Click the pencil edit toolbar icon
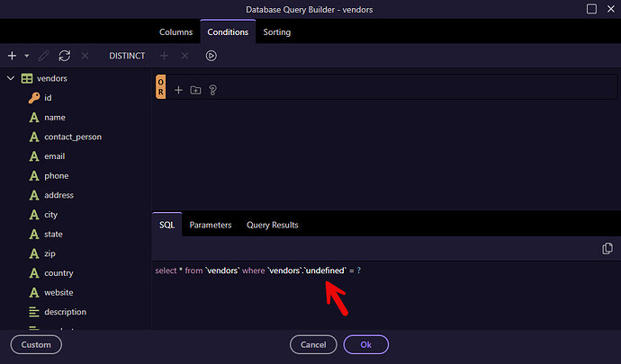The height and width of the screenshot is (364, 621). coord(43,56)
